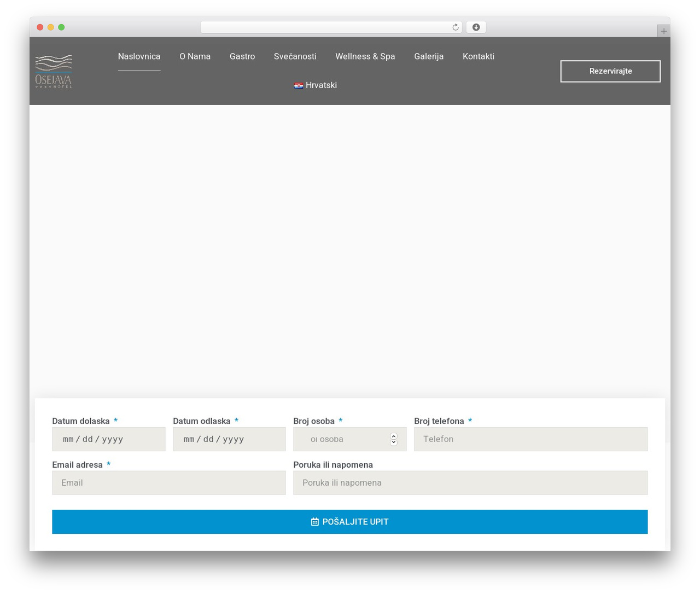Pick an arrival date in Datum dolaska

(109, 439)
